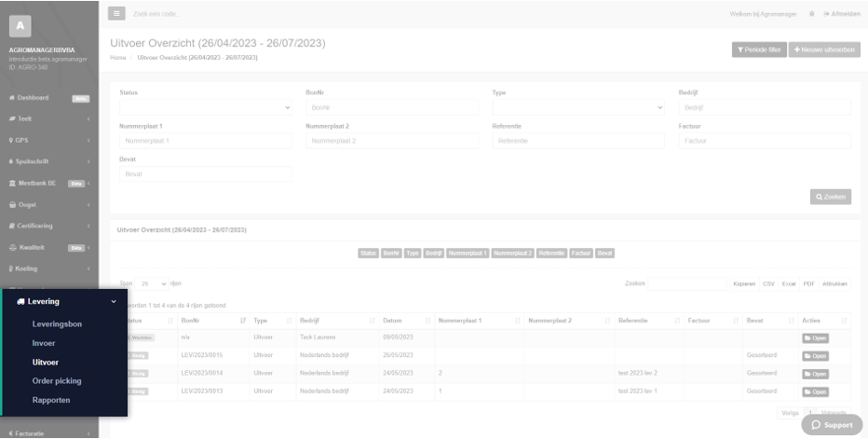The height and width of the screenshot is (439, 868).
Task: Open Order picking submenu item
Action: (57, 381)
